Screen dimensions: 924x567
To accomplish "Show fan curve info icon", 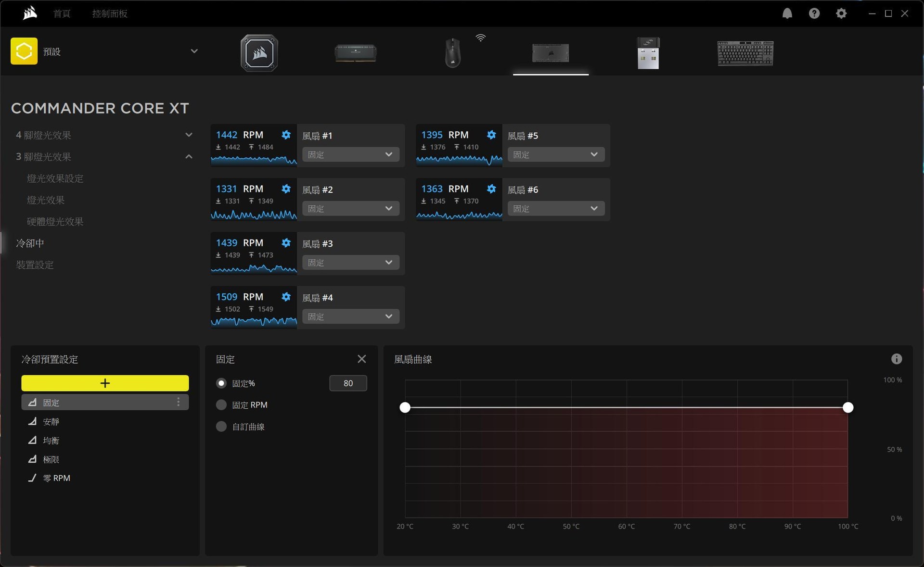I will tap(897, 359).
